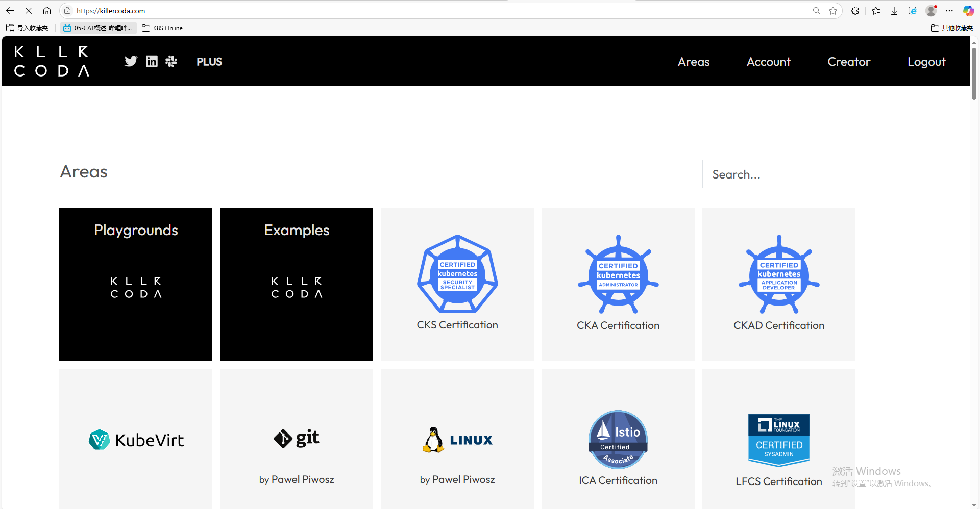This screenshot has width=980, height=509.
Task: Open the browser settings and more menu
Action: click(949, 11)
